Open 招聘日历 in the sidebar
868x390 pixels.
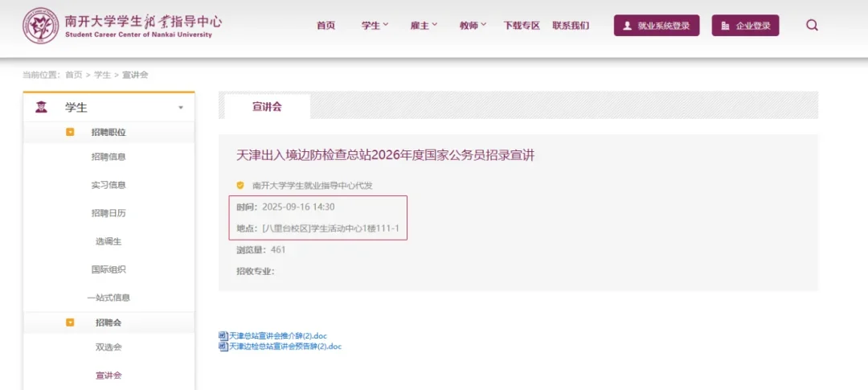[x=108, y=213]
